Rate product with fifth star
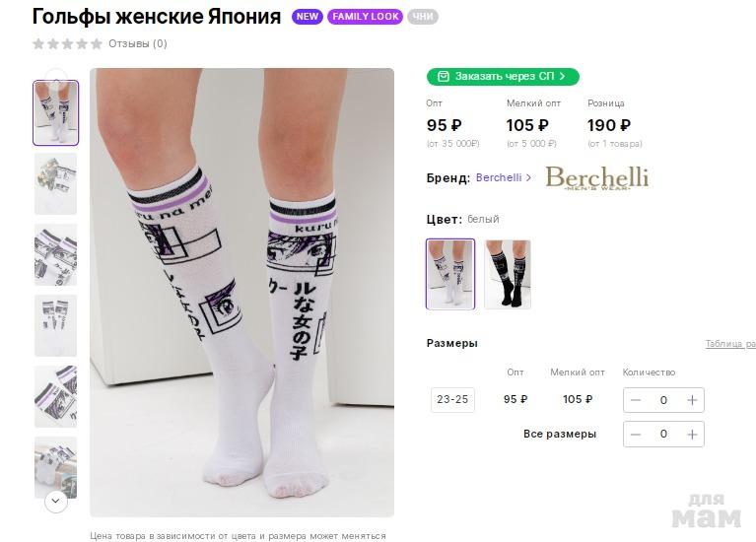This screenshot has height=542, width=756. point(97,43)
